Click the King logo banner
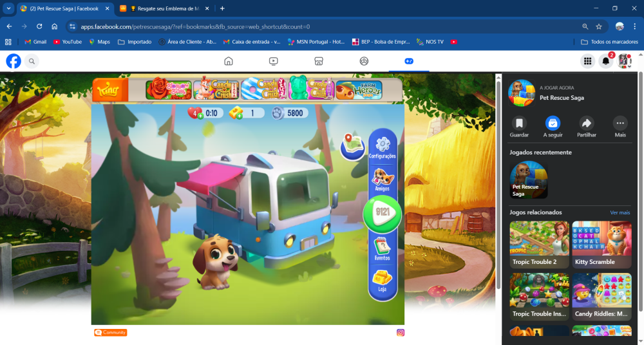This screenshot has width=644, height=345. (110, 89)
